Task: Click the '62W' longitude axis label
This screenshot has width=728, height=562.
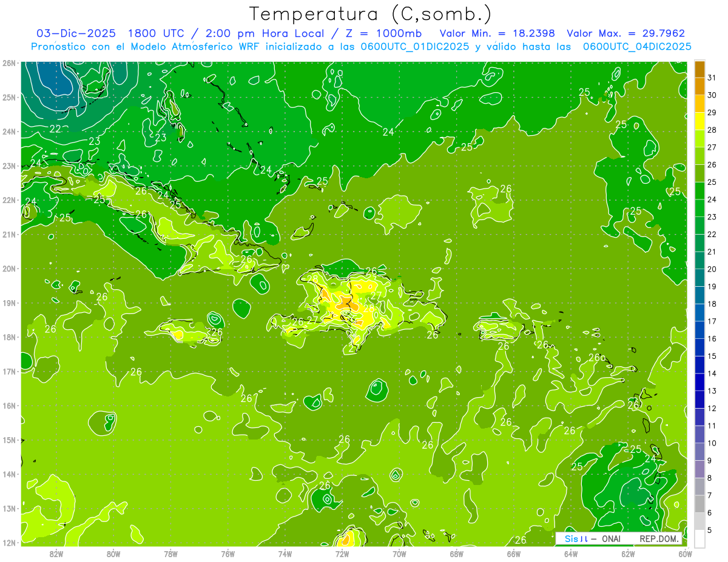Action: (628, 554)
